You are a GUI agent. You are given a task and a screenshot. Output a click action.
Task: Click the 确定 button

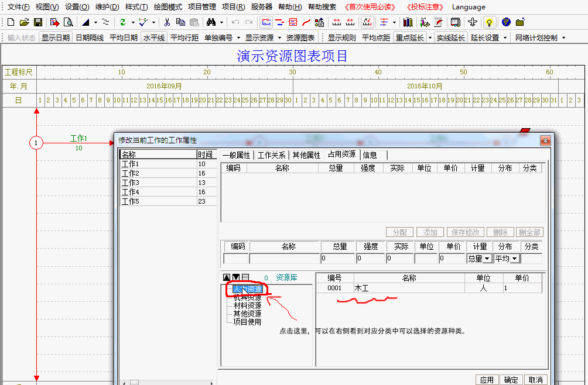pos(511,380)
